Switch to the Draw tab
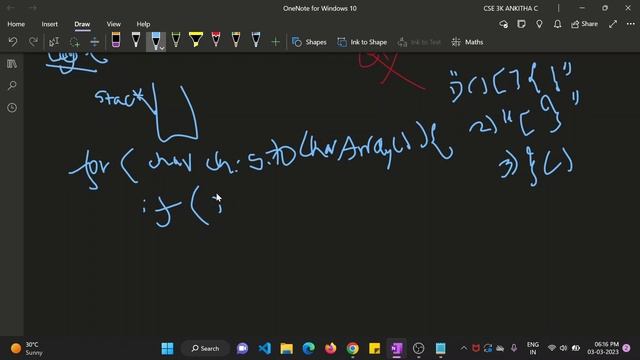This screenshot has width=640, height=360. [x=82, y=24]
